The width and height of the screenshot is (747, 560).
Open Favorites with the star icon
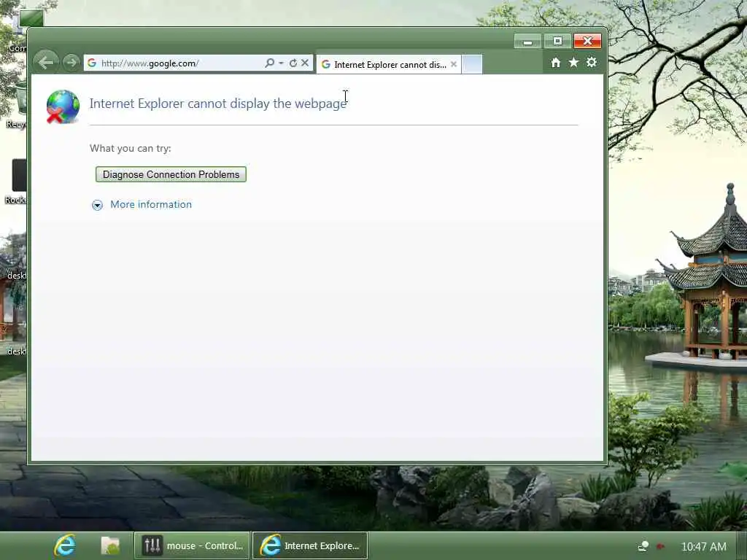point(573,63)
